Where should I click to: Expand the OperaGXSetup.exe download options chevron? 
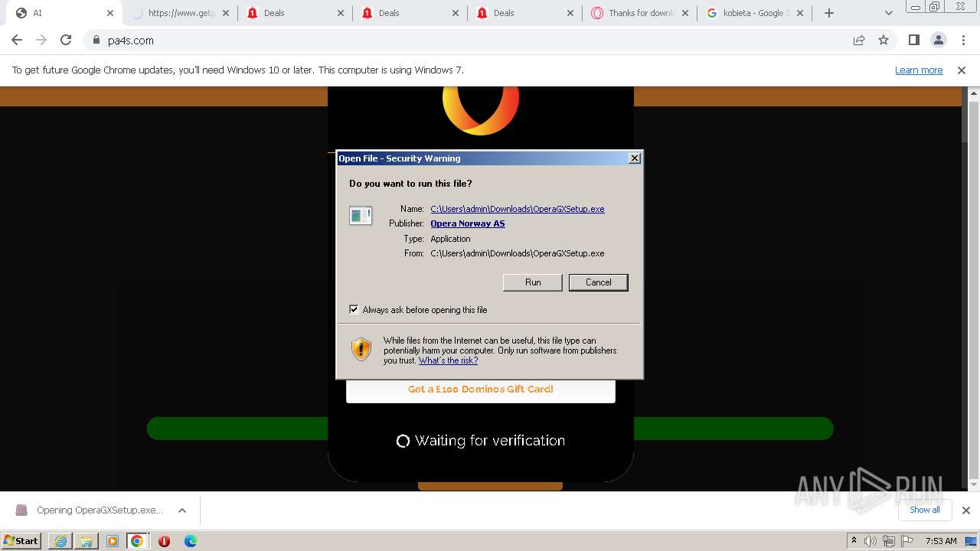(x=182, y=510)
